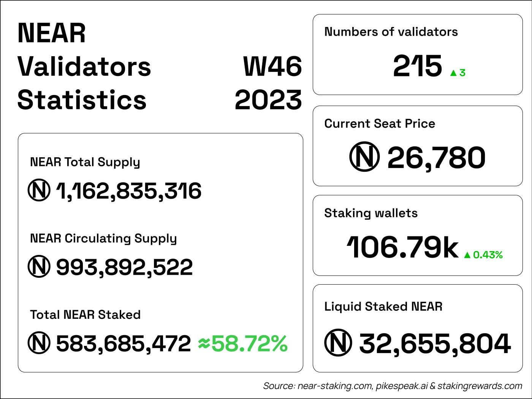The height and width of the screenshot is (399, 532).
Task: Open the pikespeak.ai source link
Action: 402,386
